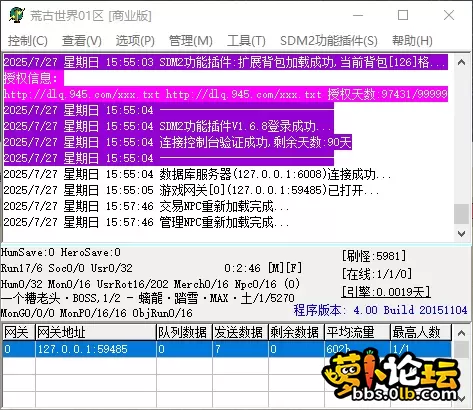Click the [在线:1/1/0] status label
The width and height of the screenshot is (473, 410).
(377, 274)
